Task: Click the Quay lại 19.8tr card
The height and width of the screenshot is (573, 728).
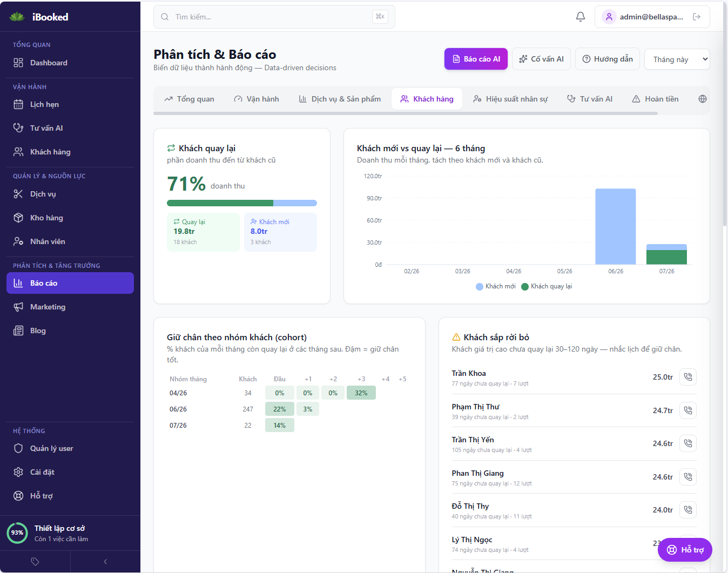Action: 203,232
